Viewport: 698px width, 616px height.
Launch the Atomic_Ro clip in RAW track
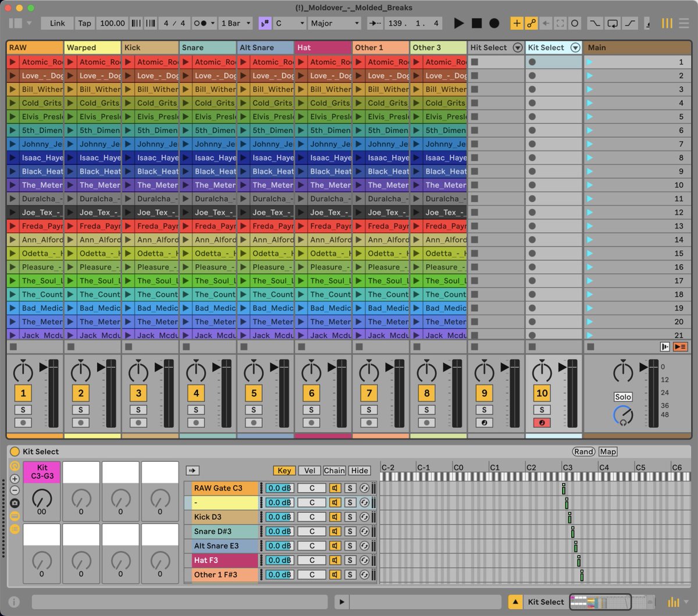[12, 62]
